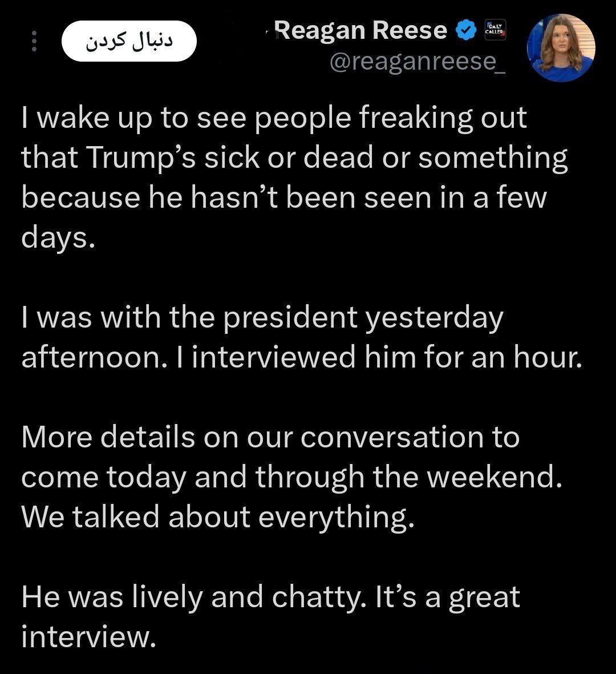Click the text "I interviewed him for an hour."
616x674 pixels.
[387, 357]
